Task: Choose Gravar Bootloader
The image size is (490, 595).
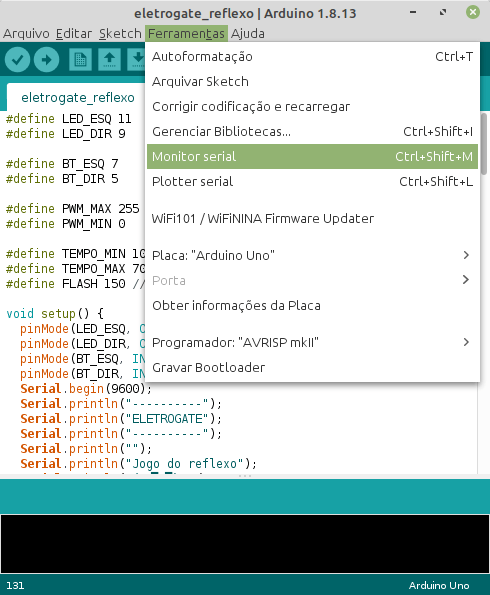Action: 312,368
